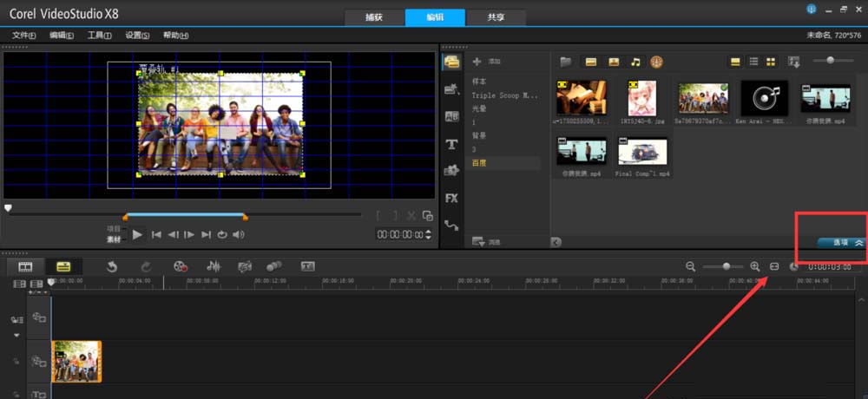The height and width of the screenshot is (399, 868).
Task: Click the title track icon
Action: [x=39, y=395]
